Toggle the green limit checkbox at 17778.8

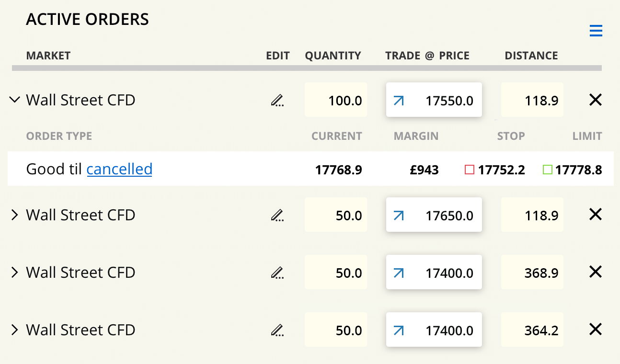coord(547,170)
